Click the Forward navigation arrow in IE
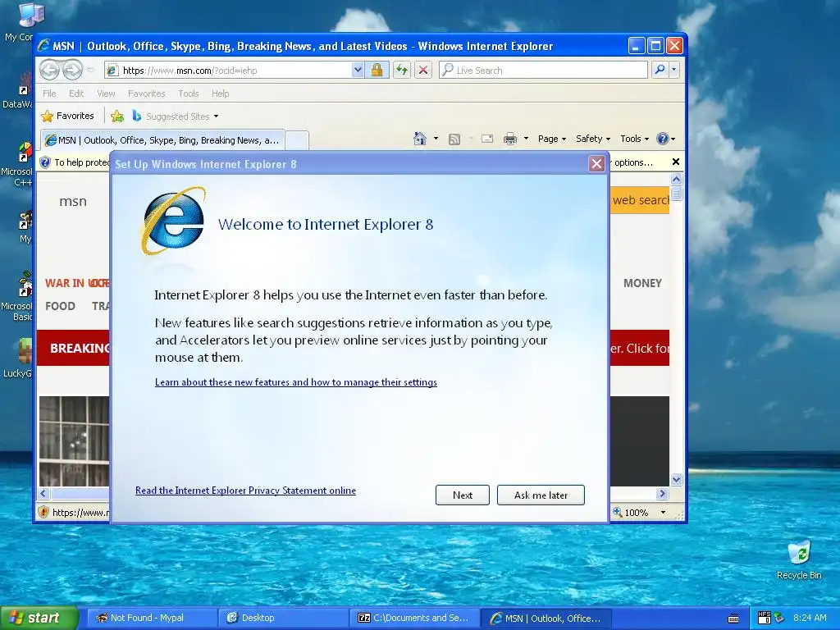 point(72,70)
